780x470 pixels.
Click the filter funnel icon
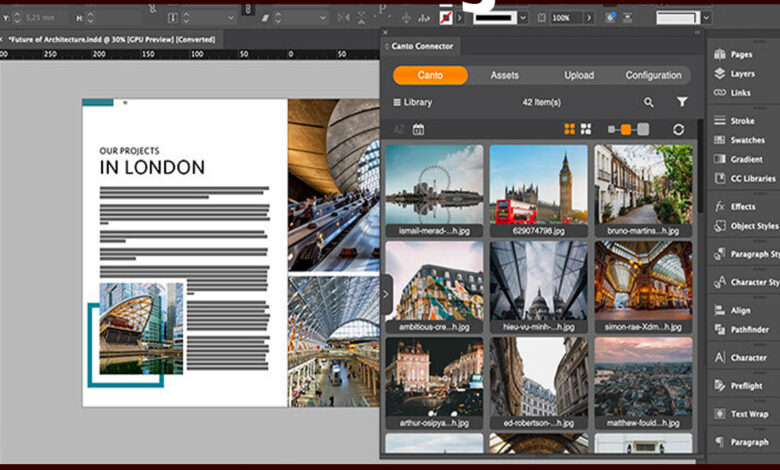[x=682, y=102]
